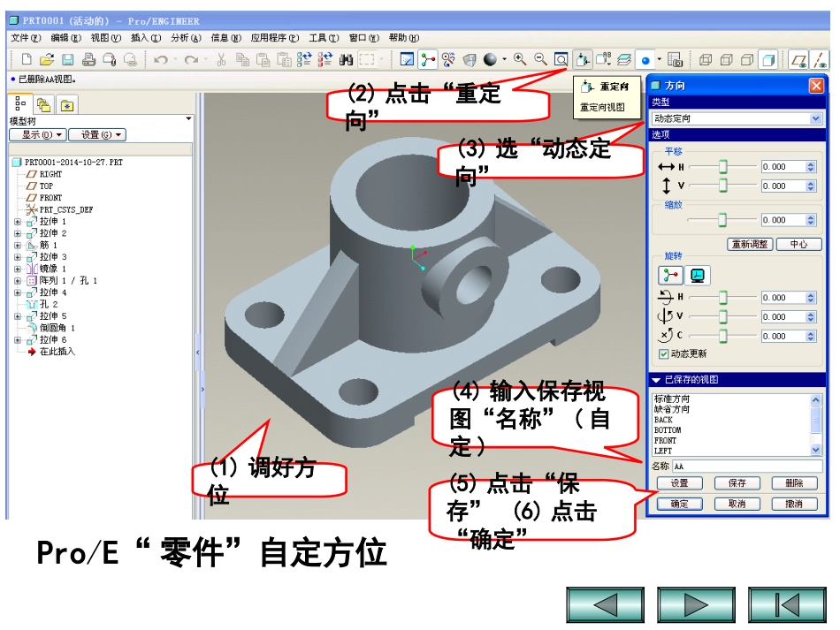840x630 pixels.
Task: Open a file with the folder icon
Action: 47,59
